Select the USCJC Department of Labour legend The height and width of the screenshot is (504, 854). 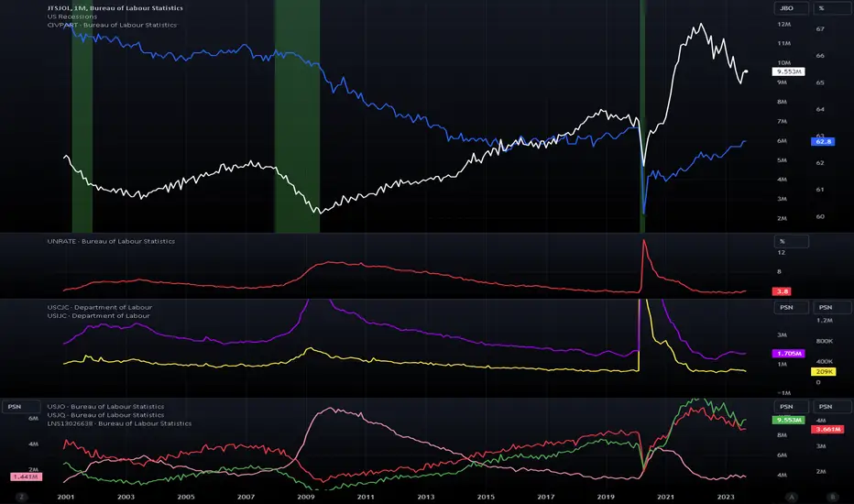pos(100,307)
